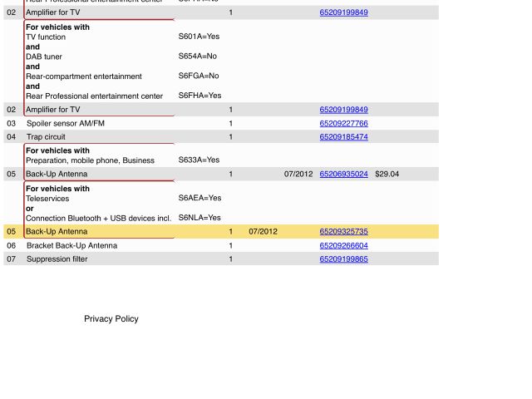
Task: Open the Privacy Policy link
Action: [x=111, y=319]
